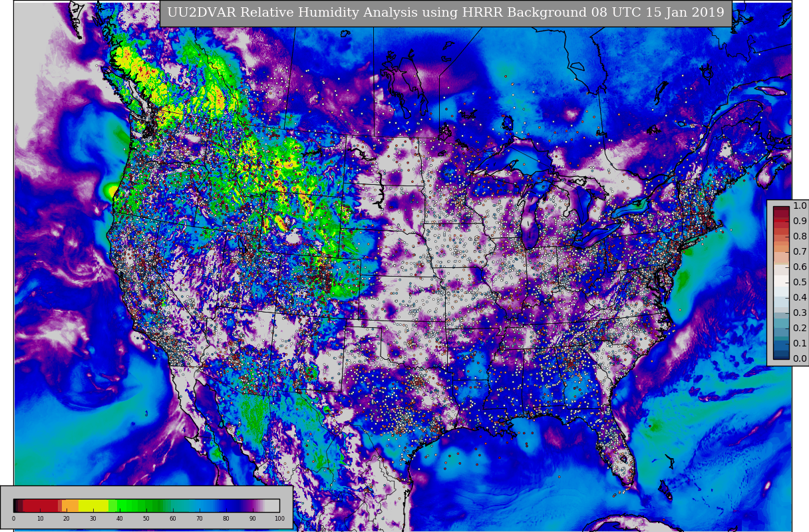Click the 80 tick label on humidity colorbar
The image size is (809, 532).
(x=226, y=519)
